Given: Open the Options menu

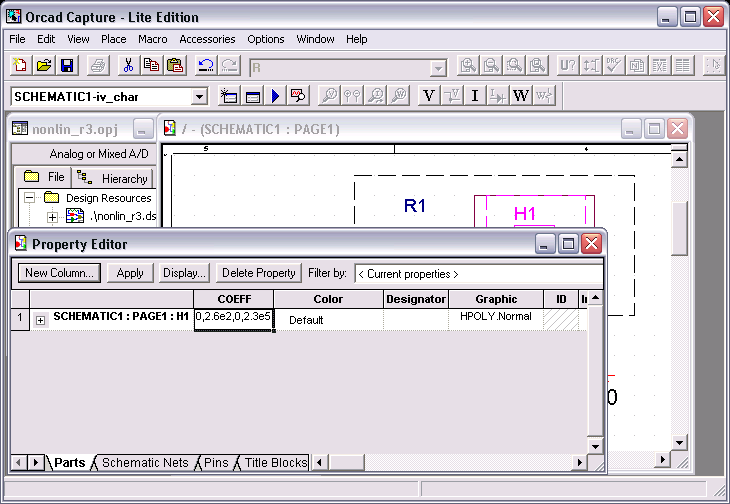Looking at the screenshot, I should click(x=266, y=39).
